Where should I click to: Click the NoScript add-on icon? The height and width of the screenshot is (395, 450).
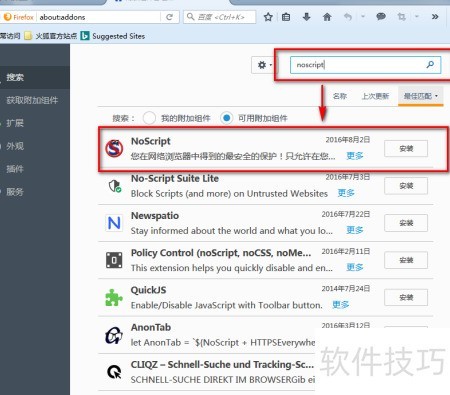click(x=114, y=148)
